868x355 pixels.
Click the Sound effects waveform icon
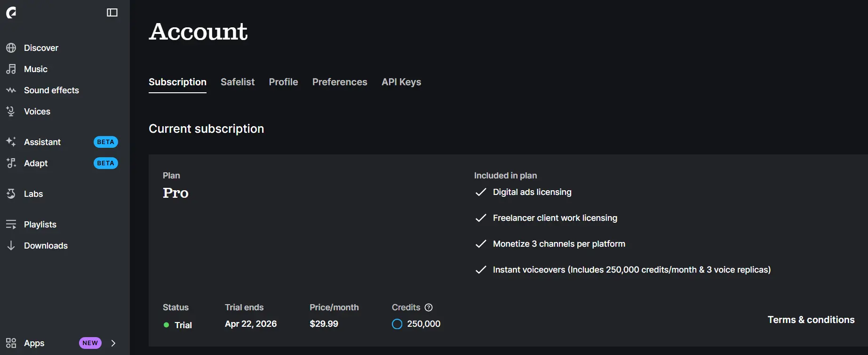pos(11,90)
